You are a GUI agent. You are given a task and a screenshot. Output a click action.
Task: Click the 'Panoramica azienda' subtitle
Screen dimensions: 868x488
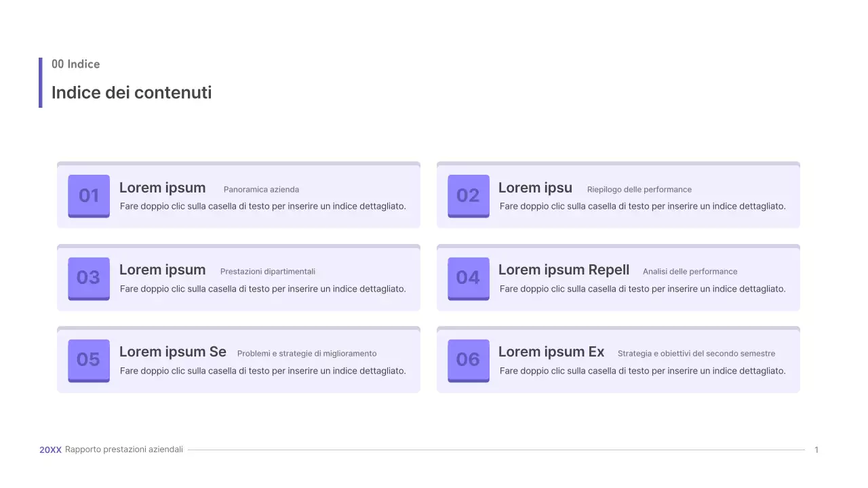[x=261, y=190]
